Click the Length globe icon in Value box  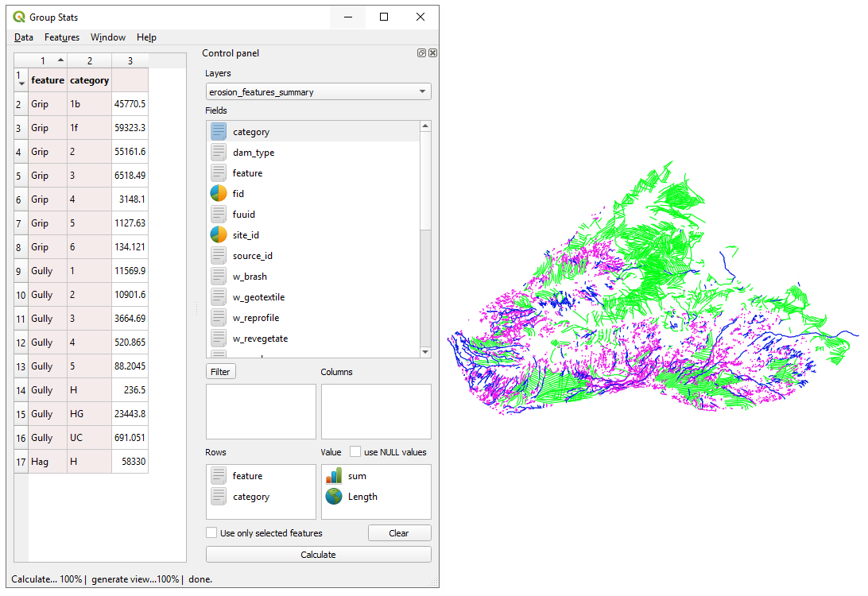[334, 497]
